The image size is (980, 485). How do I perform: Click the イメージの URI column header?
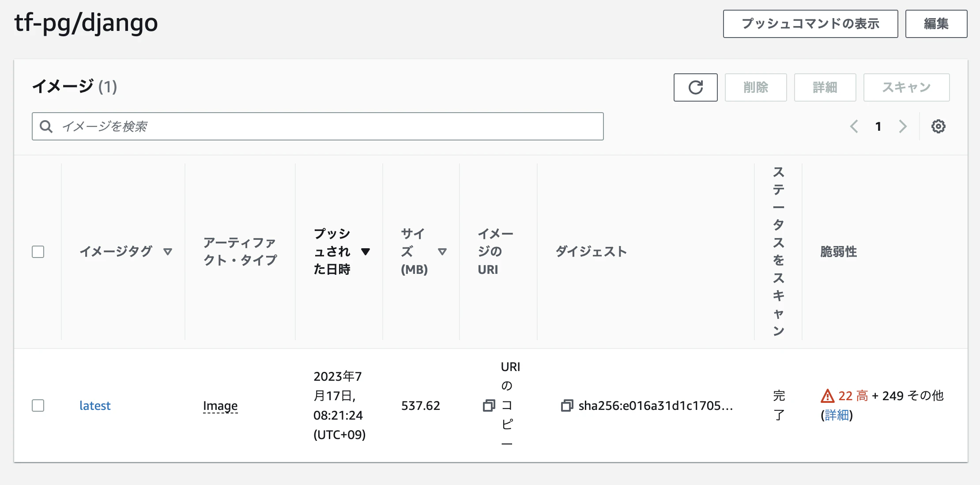tap(495, 252)
